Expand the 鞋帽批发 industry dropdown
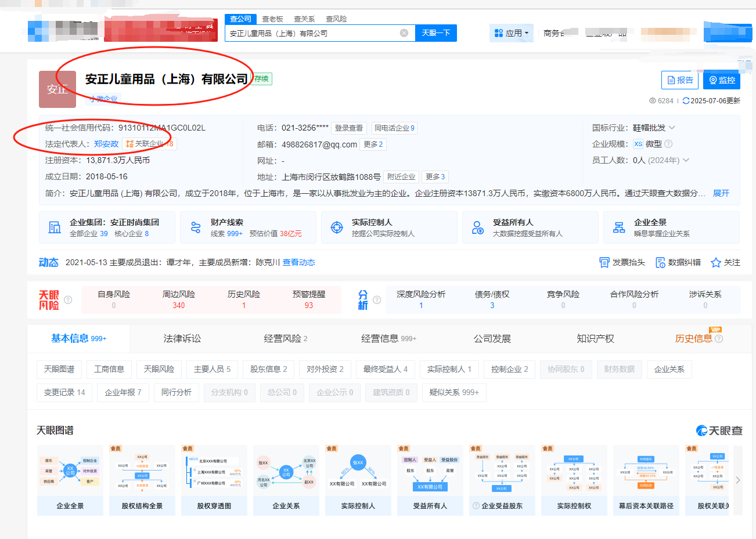This screenshot has width=756, height=539. click(672, 128)
